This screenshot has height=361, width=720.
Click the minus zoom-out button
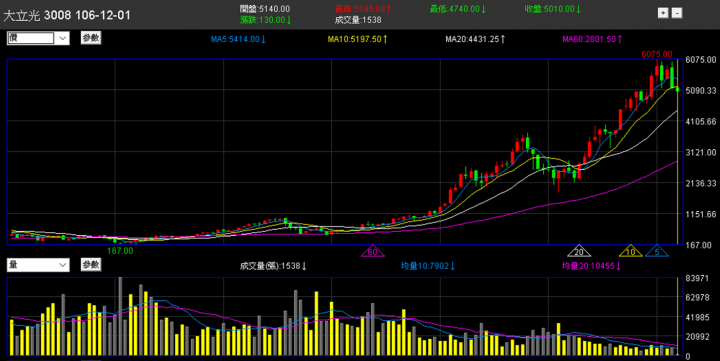click(x=677, y=13)
